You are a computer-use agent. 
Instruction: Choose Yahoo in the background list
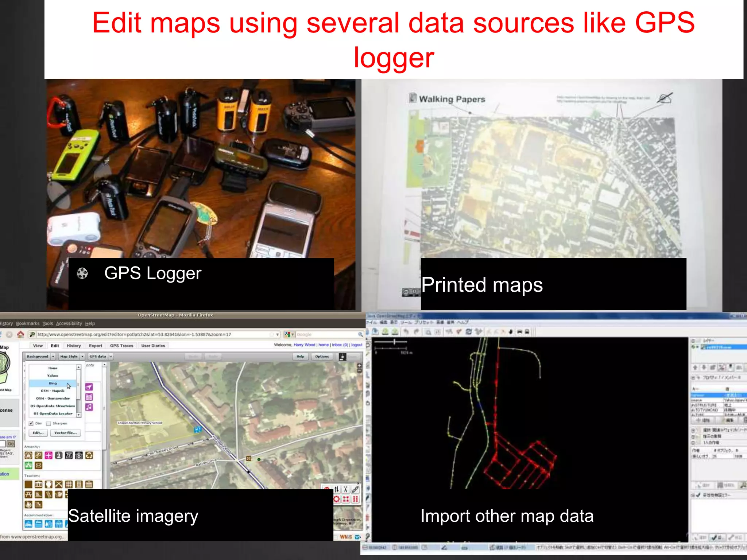point(53,376)
